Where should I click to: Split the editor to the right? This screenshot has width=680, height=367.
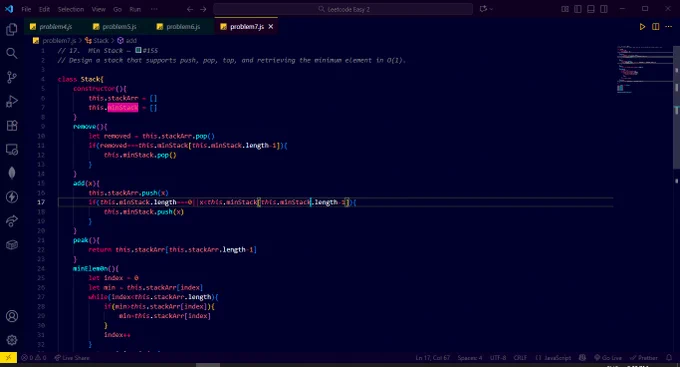coord(655,26)
